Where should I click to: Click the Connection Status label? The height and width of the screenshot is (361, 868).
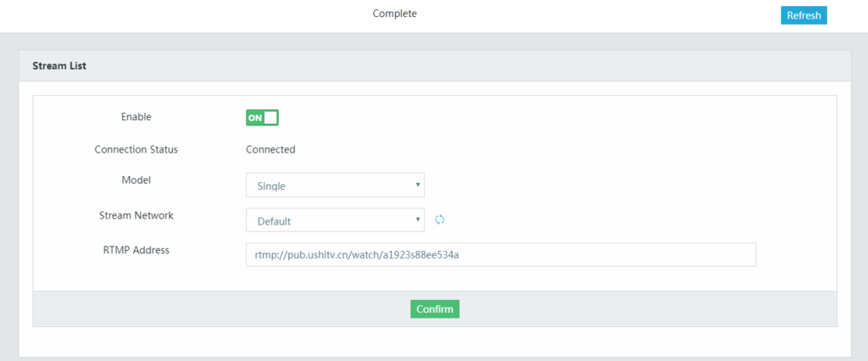tap(136, 149)
